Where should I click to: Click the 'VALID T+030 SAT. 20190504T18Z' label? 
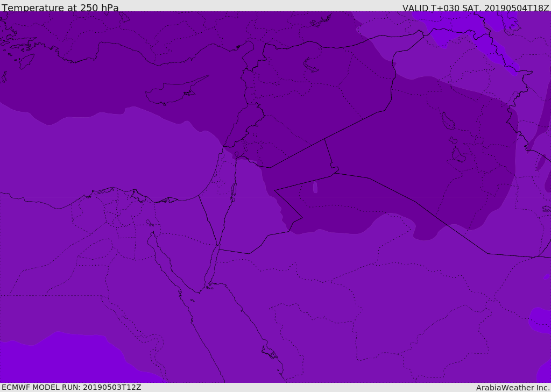[x=476, y=8]
